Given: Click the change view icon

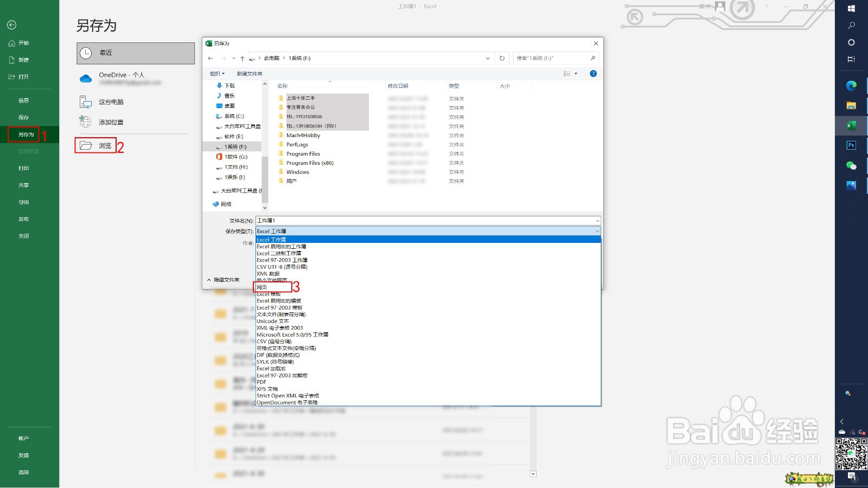Looking at the screenshot, I should click(566, 74).
